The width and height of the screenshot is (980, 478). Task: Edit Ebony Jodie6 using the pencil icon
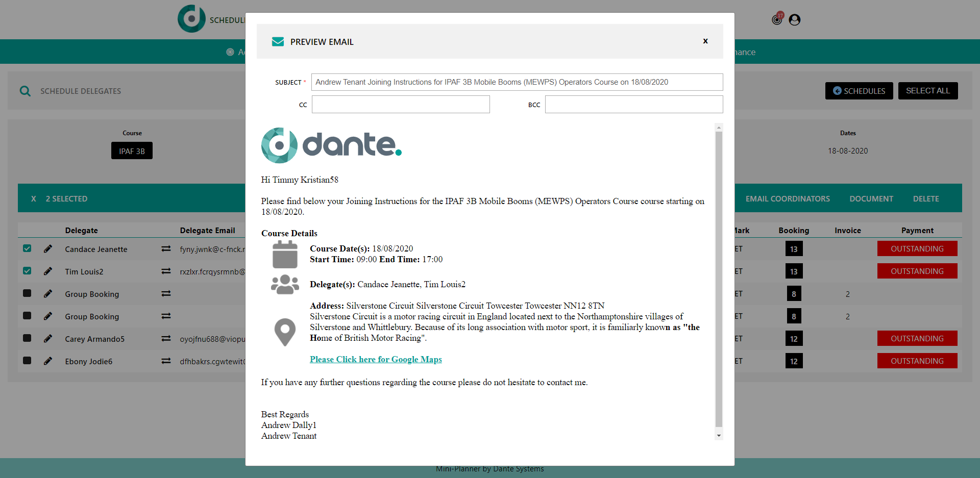48,361
